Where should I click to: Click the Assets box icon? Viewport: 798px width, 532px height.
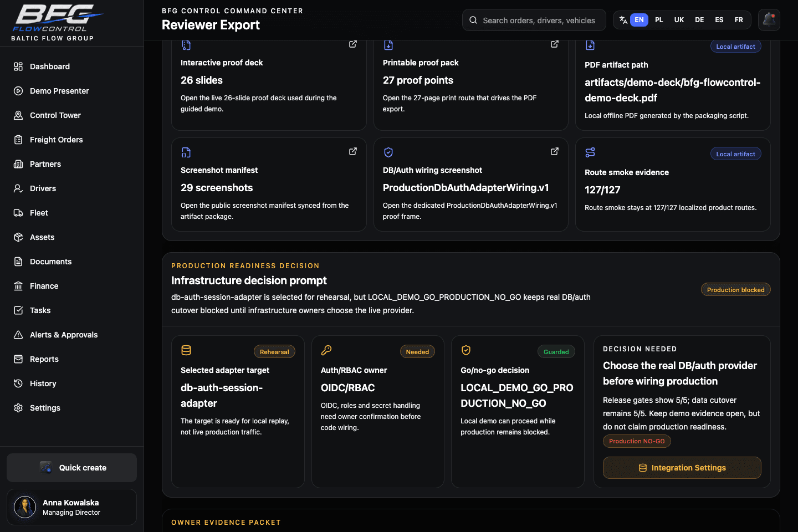pyautogui.click(x=18, y=237)
